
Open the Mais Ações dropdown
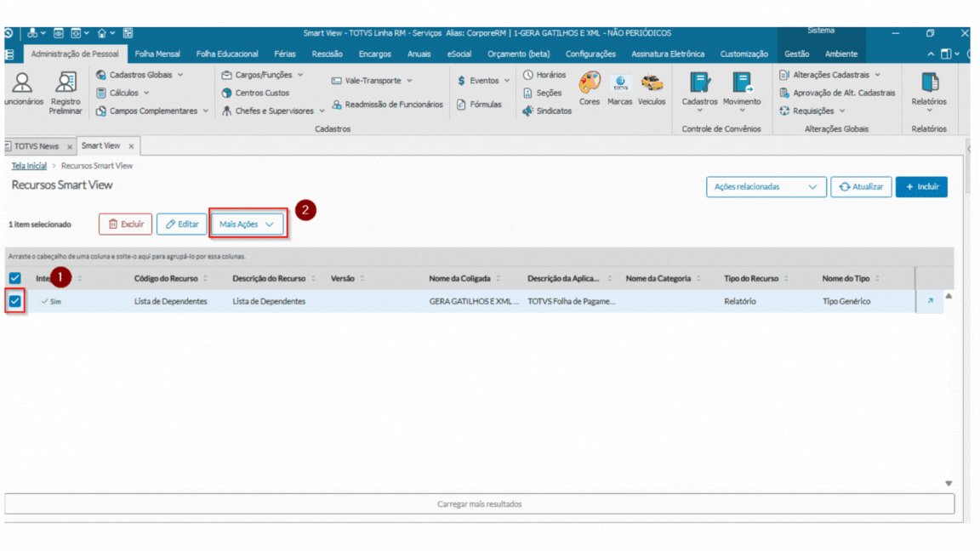tap(248, 224)
